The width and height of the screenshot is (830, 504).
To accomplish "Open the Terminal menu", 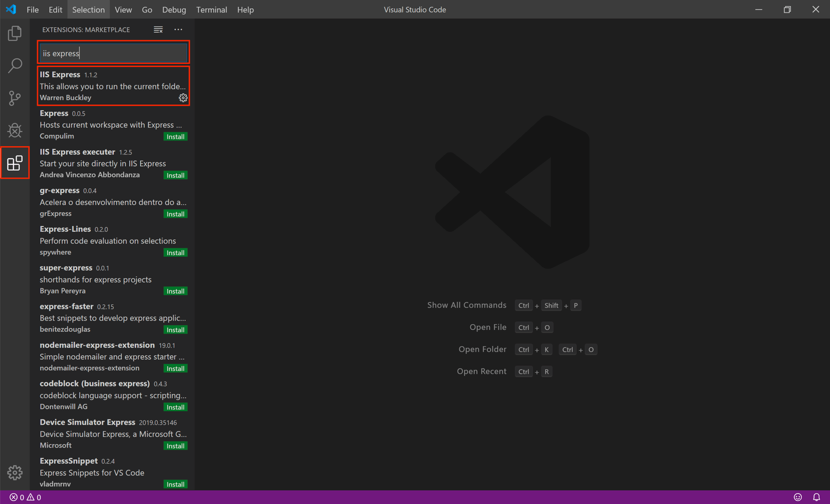I will tap(212, 9).
